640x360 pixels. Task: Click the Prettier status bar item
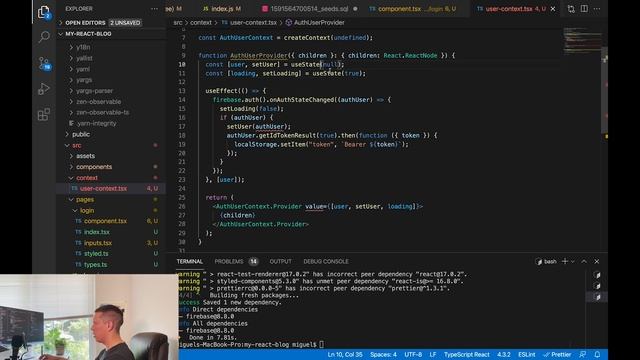(557, 354)
